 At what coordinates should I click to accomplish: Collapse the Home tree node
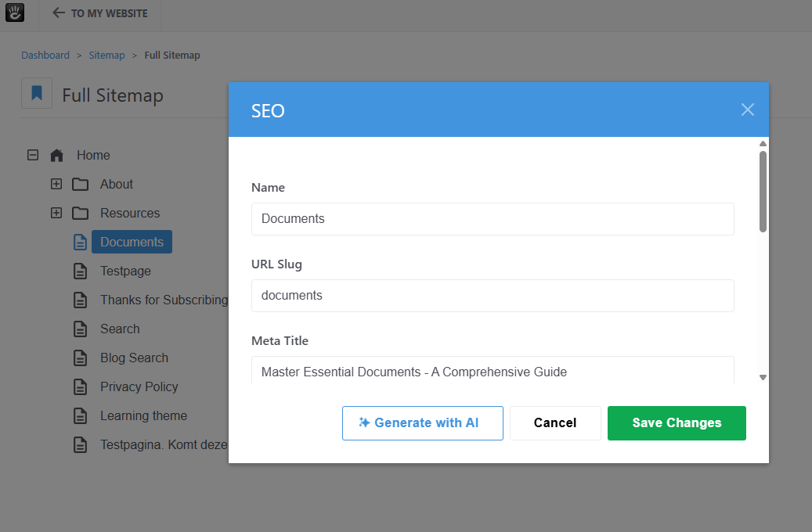33,155
